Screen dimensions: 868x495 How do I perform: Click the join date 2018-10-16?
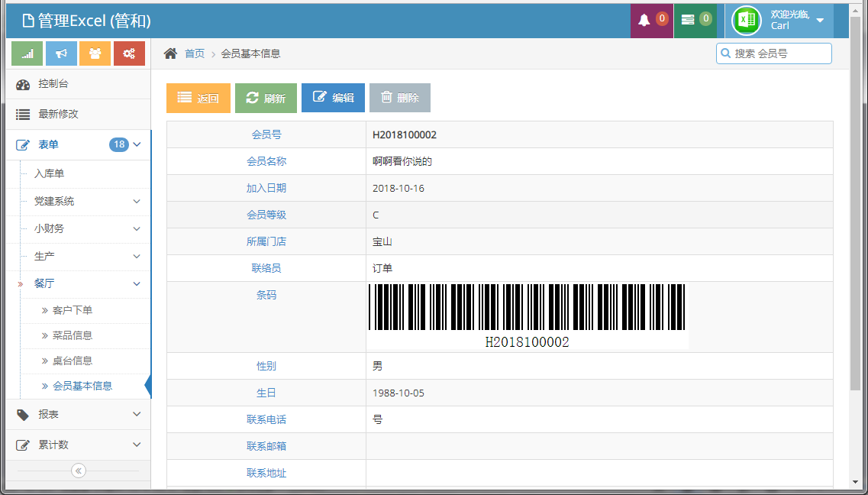click(x=399, y=188)
